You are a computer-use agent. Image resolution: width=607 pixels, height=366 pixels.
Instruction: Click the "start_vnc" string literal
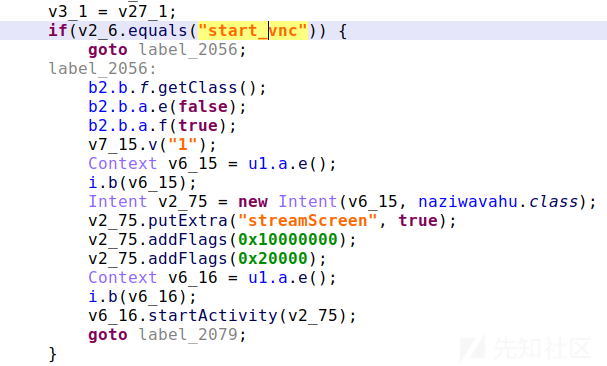[x=253, y=31]
